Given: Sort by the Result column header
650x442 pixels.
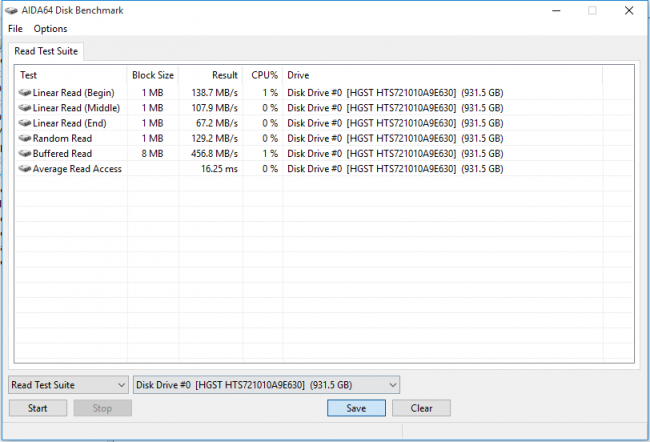Looking at the screenshot, I should [211, 75].
